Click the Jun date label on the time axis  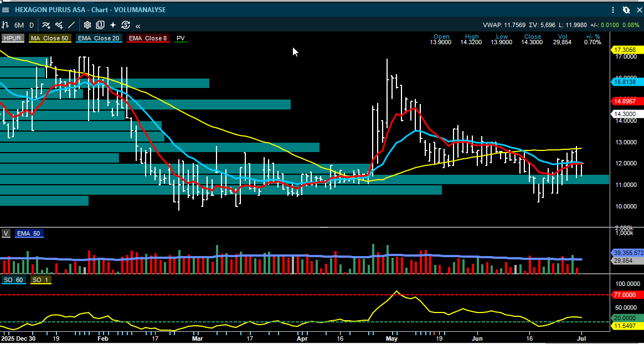(478, 339)
